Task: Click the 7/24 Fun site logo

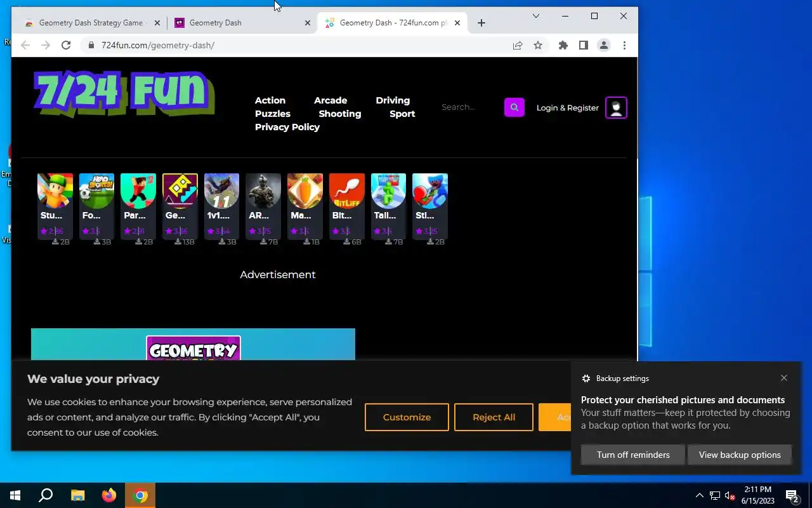Action: pyautogui.click(x=124, y=93)
